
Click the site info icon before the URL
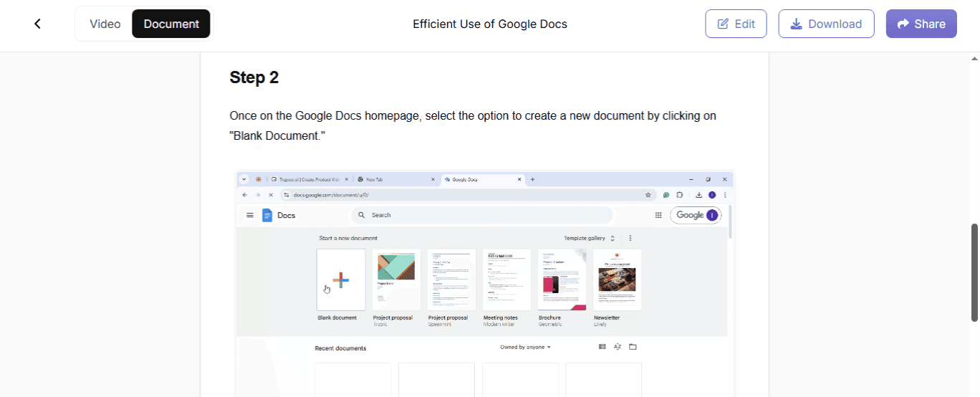pyautogui.click(x=287, y=194)
